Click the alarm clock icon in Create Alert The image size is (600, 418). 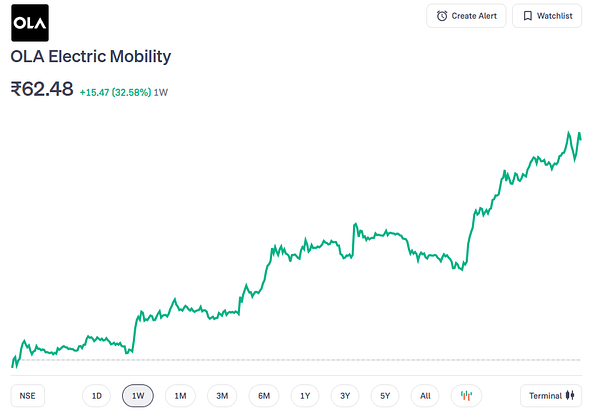coord(442,16)
